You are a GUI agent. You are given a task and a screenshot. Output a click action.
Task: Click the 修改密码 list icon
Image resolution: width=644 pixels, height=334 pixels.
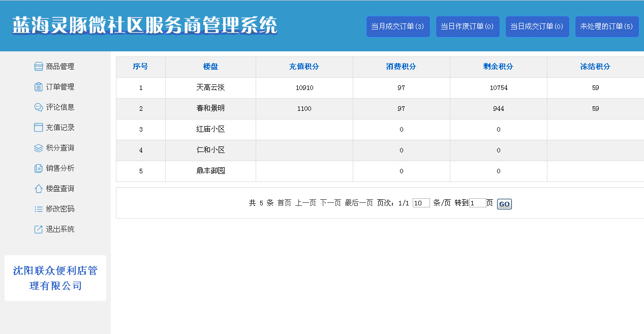click(x=38, y=209)
